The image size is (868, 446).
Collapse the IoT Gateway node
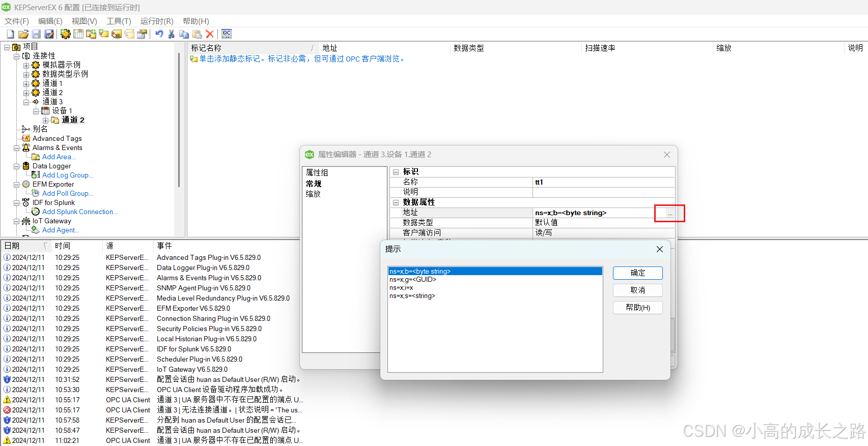click(x=17, y=221)
